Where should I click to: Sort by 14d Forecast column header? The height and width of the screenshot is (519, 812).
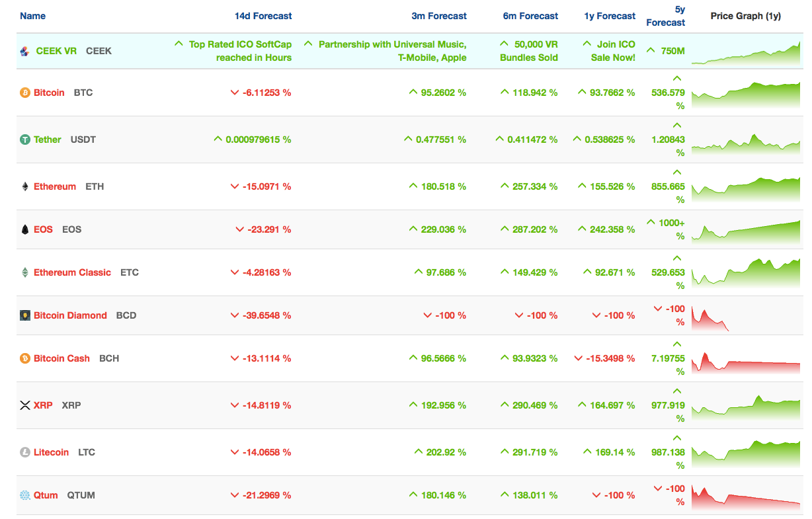pos(263,16)
